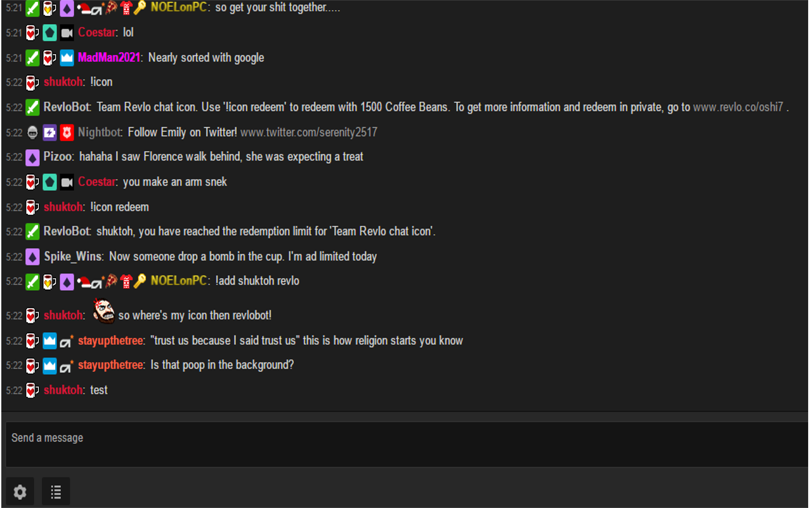
Task: Click username MadMan2021
Action: click(110, 58)
